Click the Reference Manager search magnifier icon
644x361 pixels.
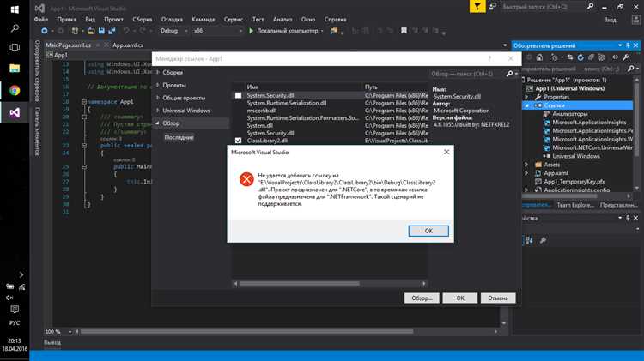[510, 74]
